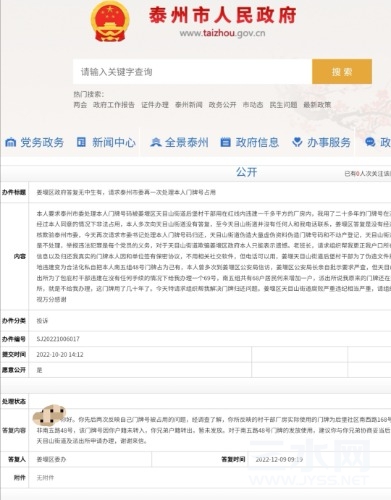
Task: Click the 泰州市人民政府 site title
Action: click(222, 15)
